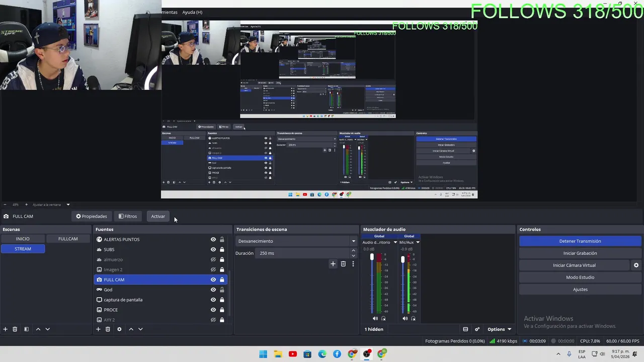This screenshot has width=644, height=362.
Task: Click the Duración 250 ms field
Action: 302,253
